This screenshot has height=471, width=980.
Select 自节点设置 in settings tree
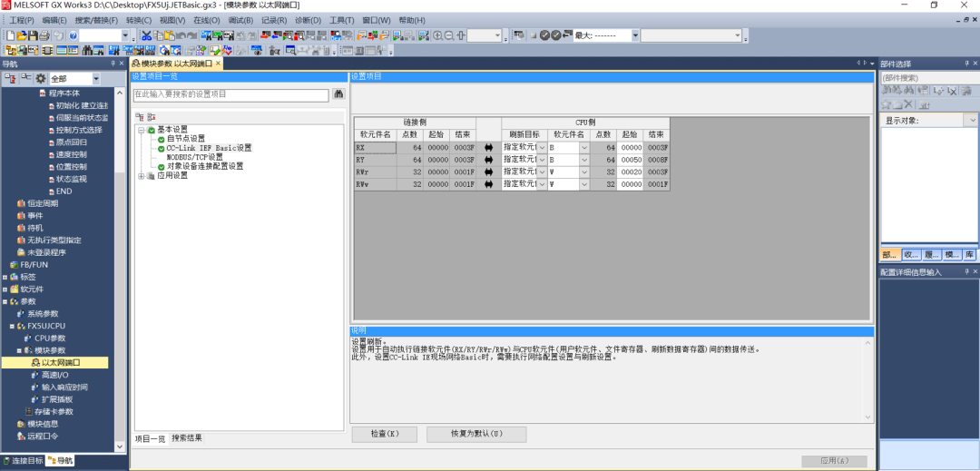click(186, 139)
